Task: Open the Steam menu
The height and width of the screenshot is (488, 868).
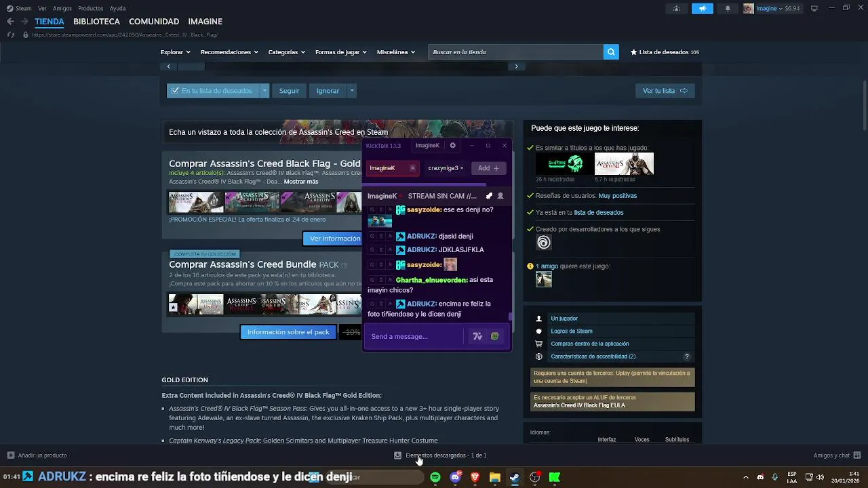Action: [19, 8]
